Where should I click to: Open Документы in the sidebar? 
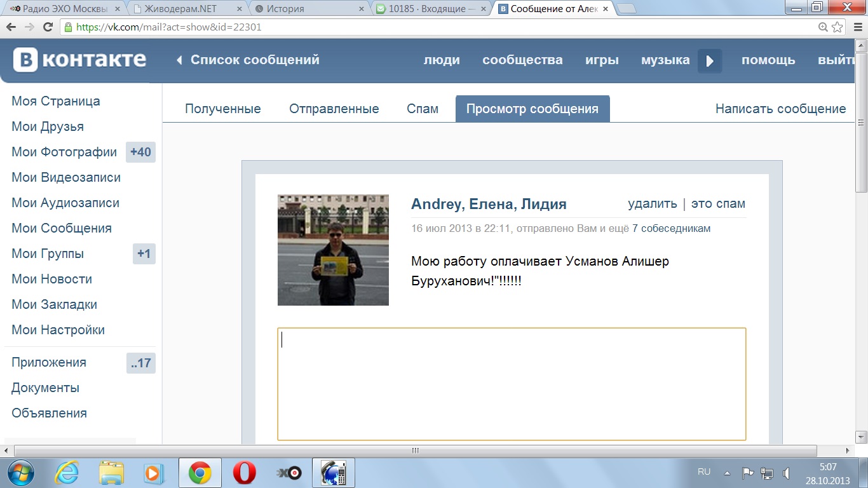point(45,388)
